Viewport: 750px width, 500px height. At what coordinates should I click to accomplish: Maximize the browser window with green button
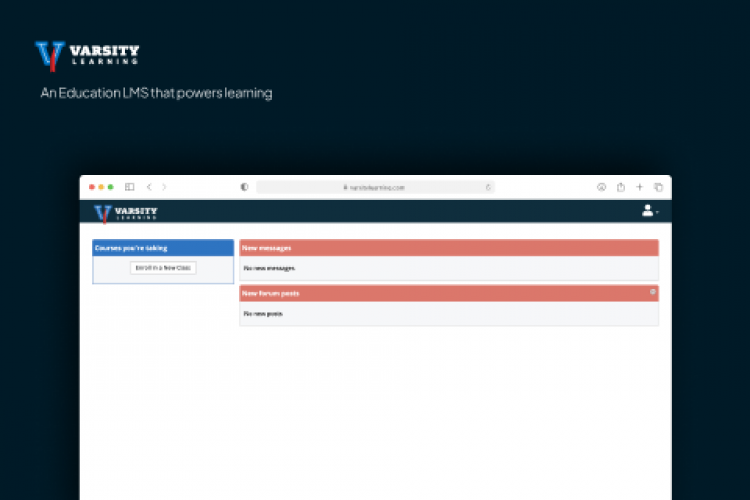coord(110,187)
